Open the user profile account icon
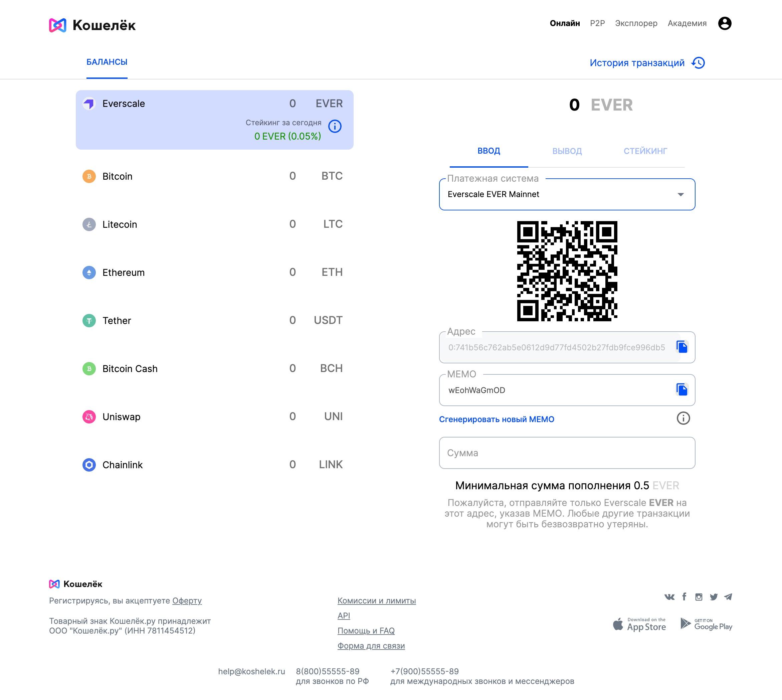 724,23
